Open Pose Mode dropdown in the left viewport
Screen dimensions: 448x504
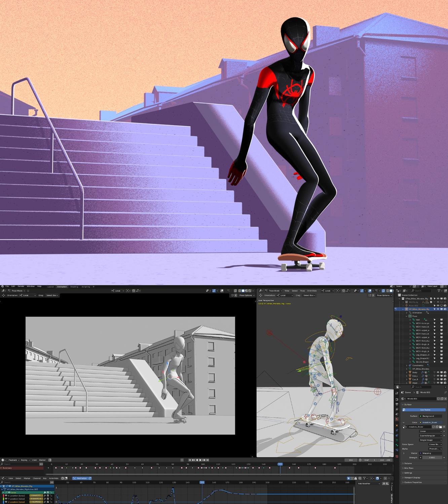coord(17,291)
